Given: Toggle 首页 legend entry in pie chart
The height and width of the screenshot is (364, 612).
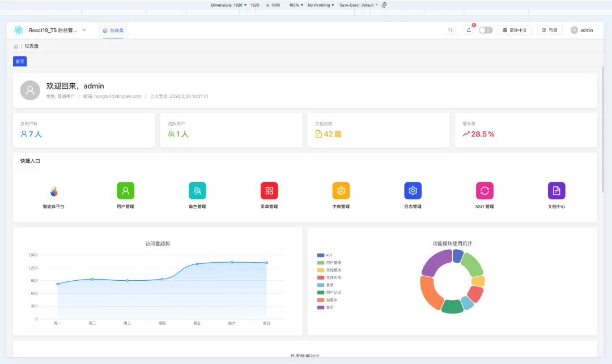Looking at the screenshot, I should (x=325, y=307).
